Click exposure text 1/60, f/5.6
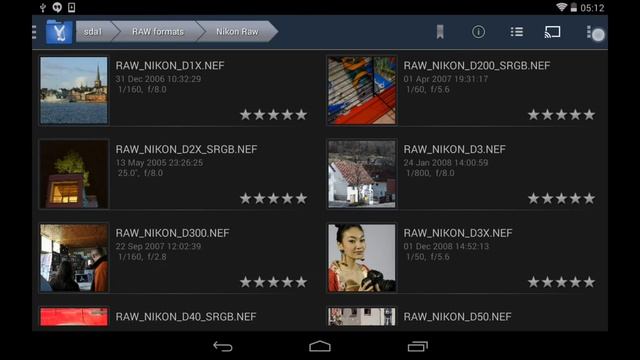 pos(427,89)
